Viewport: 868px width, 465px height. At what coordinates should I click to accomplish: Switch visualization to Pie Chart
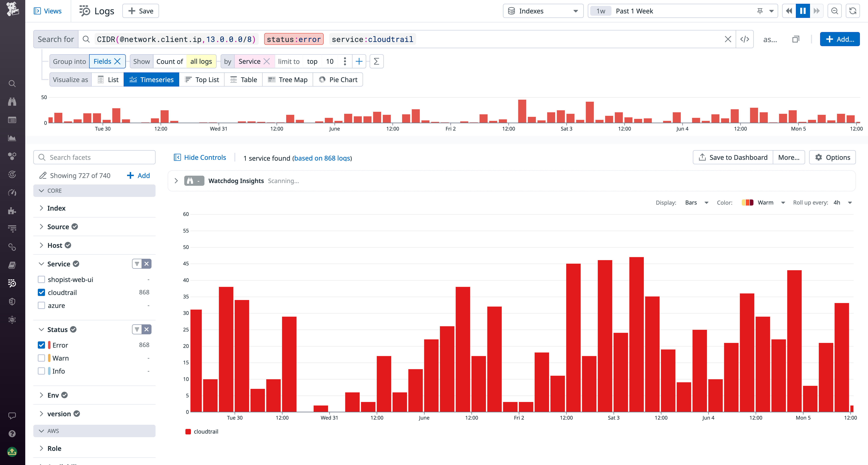338,79
